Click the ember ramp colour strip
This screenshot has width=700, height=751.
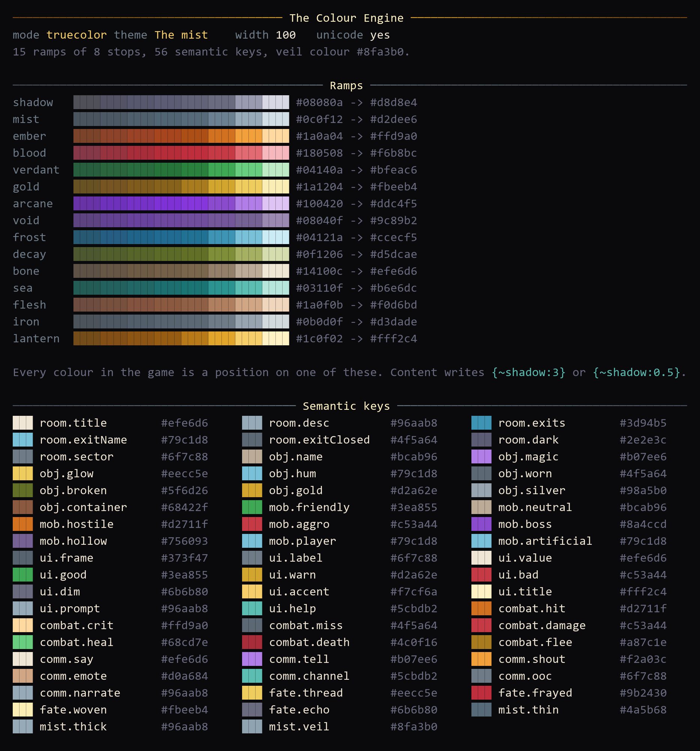tap(181, 136)
